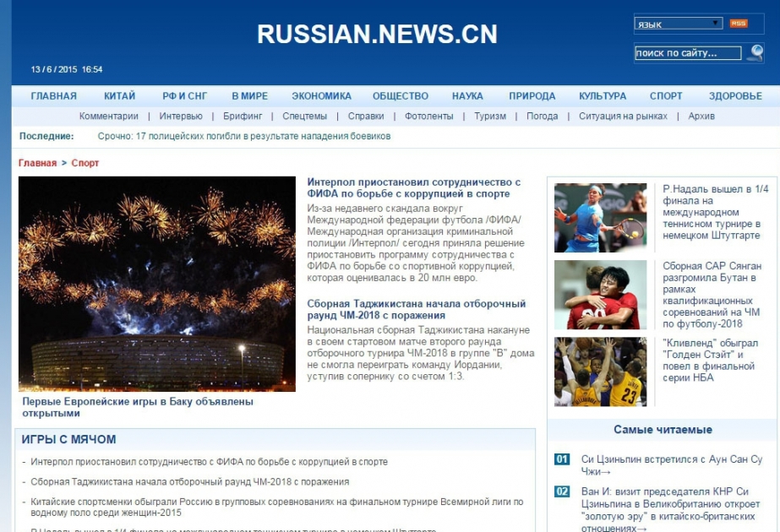Click the Комментарии submenu link

pyautogui.click(x=109, y=117)
